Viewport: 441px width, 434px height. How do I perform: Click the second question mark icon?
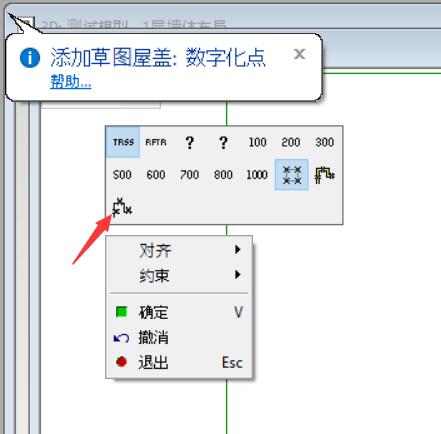(x=223, y=142)
